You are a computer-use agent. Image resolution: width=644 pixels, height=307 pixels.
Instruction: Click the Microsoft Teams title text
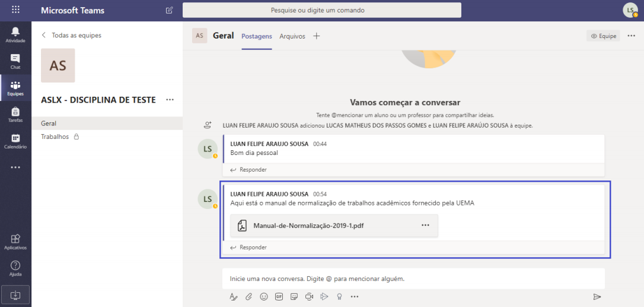pos(73,10)
